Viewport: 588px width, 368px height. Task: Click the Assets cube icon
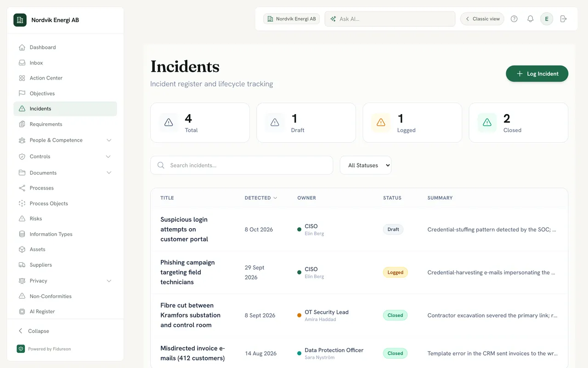click(x=22, y=249)
